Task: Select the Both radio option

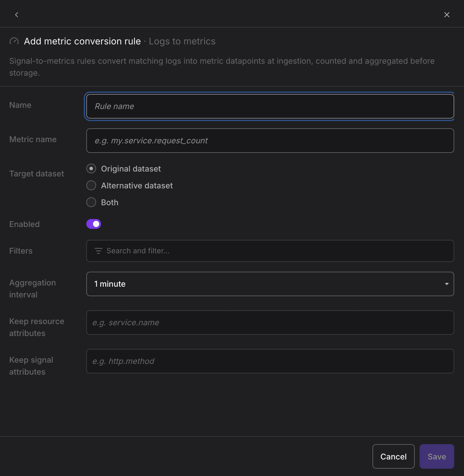Action: pos(91,202)
